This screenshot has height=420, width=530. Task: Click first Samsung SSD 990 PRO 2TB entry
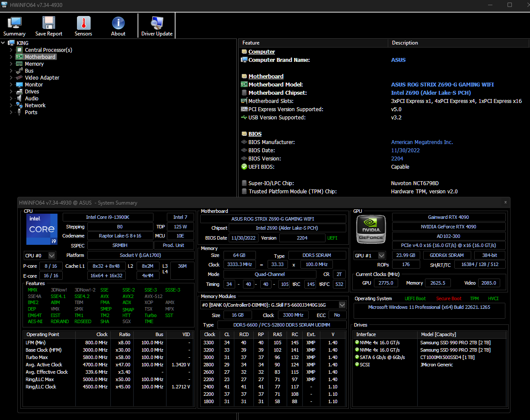click(455, 343)
